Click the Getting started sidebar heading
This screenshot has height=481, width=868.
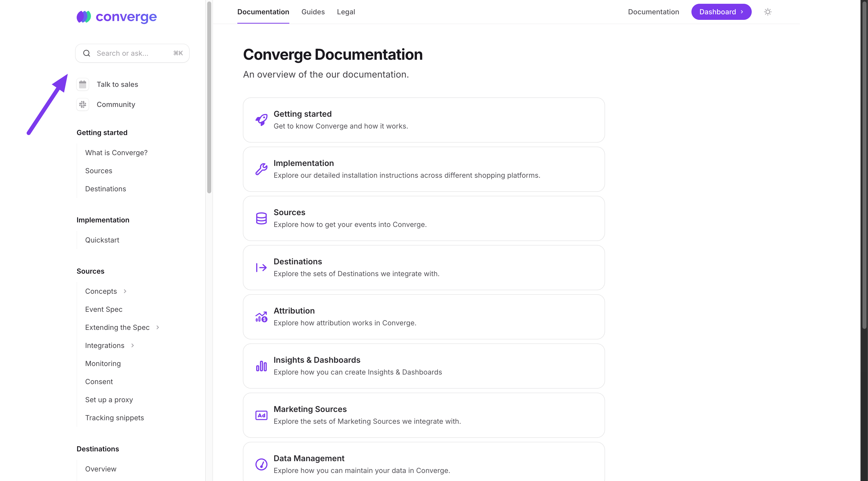[102, 132]
